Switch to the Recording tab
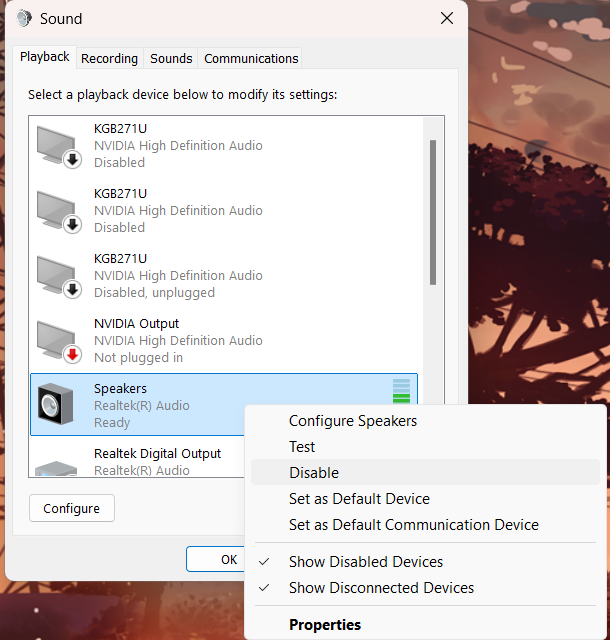The height and width of the screenshot is (640, 610). click(x=109, y=58)
